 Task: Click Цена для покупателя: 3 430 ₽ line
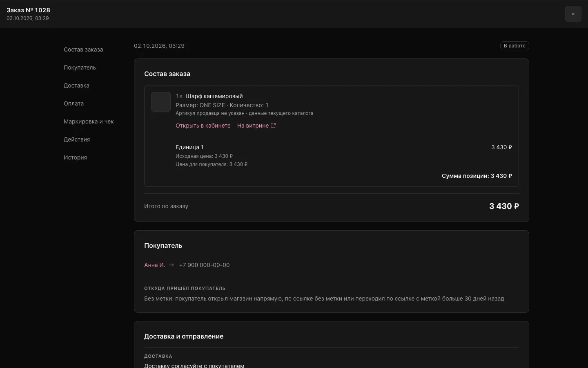[x=212, y=164]
